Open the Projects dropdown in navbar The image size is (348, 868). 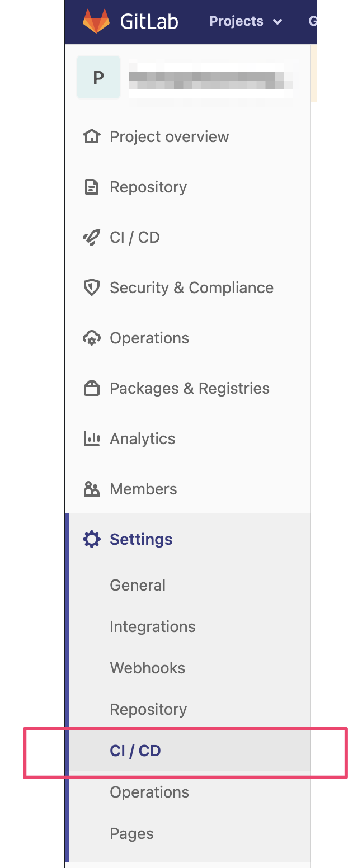click(236, 21)
